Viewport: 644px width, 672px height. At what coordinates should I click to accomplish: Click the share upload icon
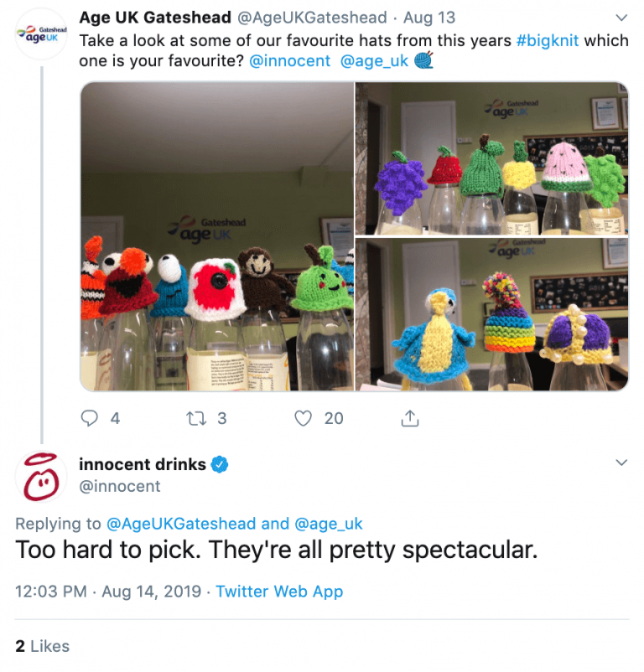410,417
